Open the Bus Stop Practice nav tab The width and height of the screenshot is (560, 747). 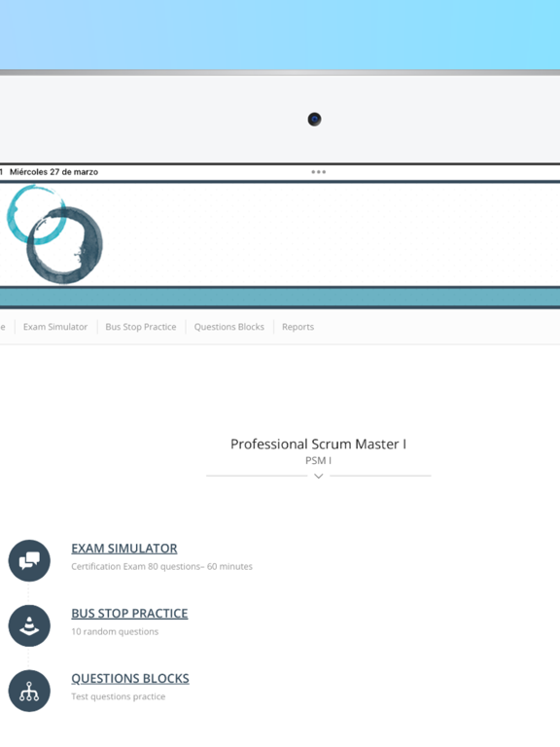[141, 327]
